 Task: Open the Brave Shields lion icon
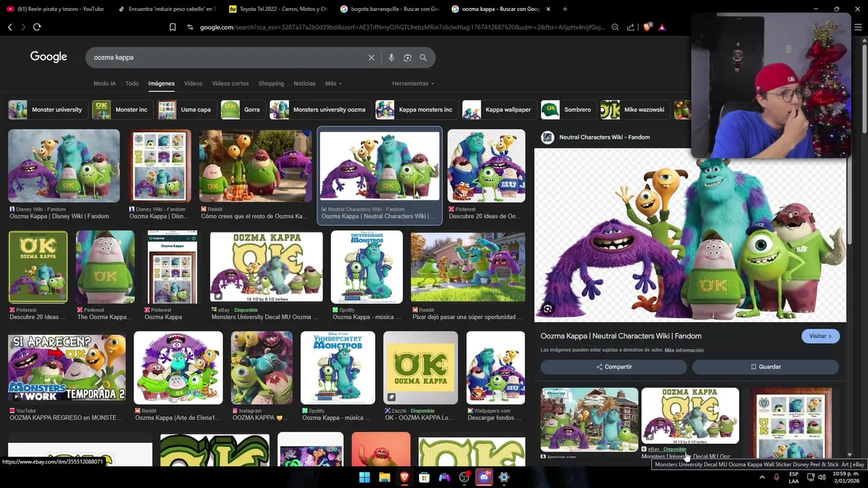point(647,27)
